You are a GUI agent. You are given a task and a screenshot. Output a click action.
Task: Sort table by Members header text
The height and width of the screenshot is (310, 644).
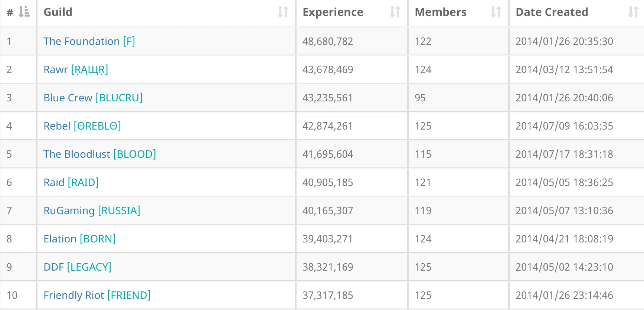pyautogui.click(x=441, y=12)
